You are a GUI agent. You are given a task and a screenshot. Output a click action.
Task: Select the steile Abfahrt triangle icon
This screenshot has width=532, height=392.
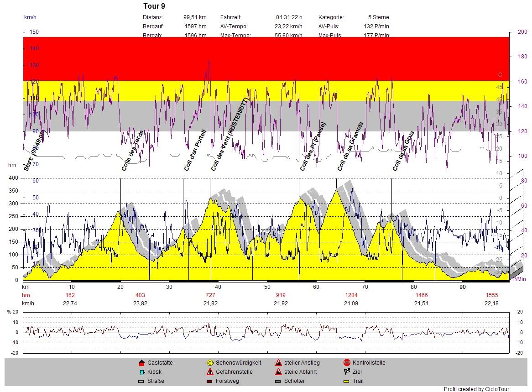[x=278, y=372]
